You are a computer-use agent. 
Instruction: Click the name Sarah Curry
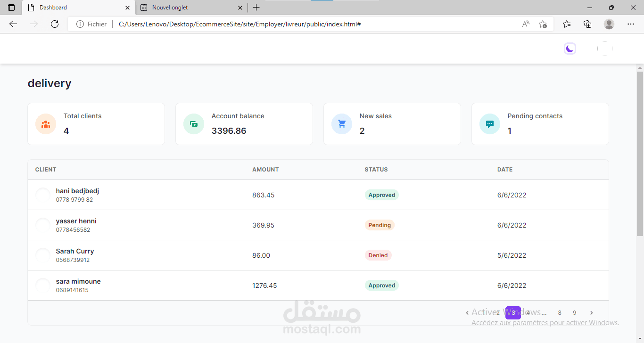point(75,251)
